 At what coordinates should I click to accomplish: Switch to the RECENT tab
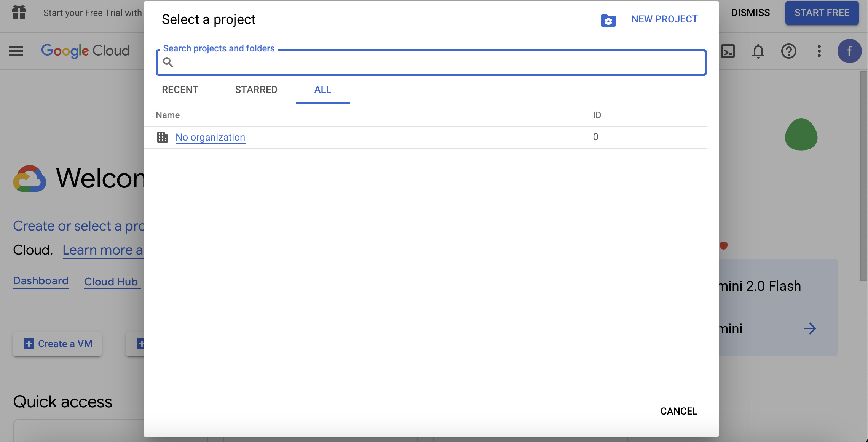180,90
